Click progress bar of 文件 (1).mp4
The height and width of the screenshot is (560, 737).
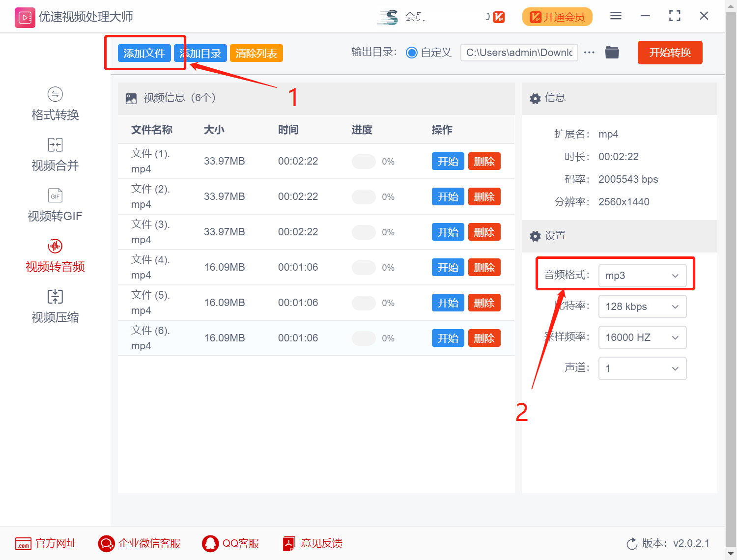click(x=364, y=161)
